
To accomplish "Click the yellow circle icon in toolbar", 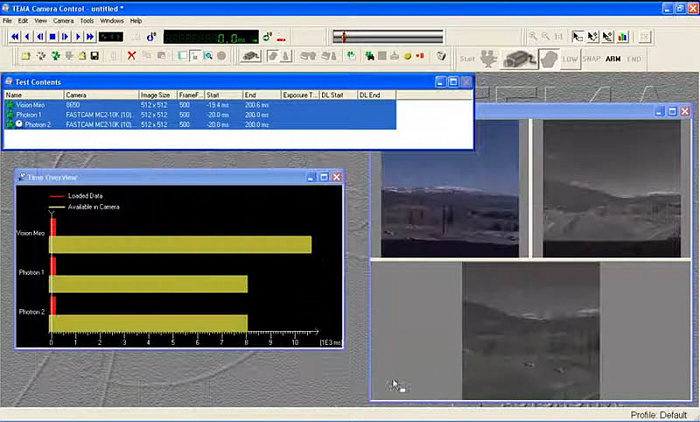I will point(407,56).
